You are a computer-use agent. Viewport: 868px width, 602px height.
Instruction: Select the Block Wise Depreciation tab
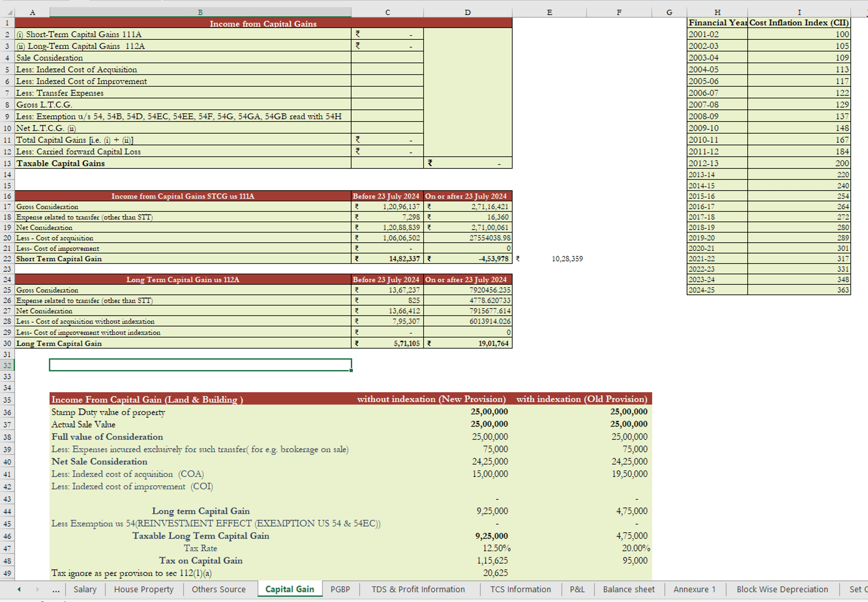(x=782, y=589)
